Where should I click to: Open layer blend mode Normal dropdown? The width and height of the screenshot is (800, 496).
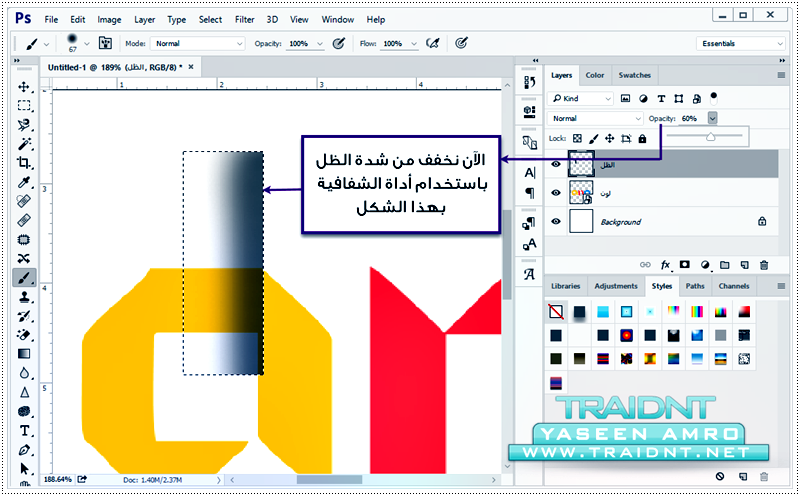pyautogui.click(x=595, y=118)
